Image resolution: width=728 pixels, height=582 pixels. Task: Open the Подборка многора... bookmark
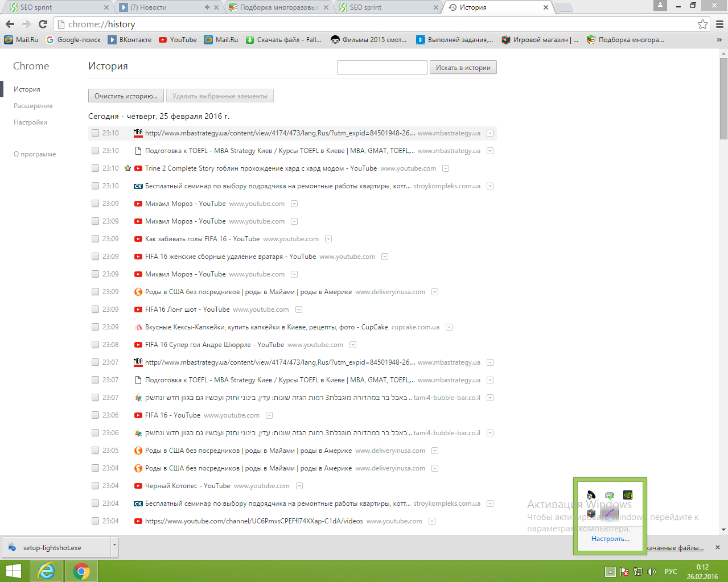[x=626, y=40]
